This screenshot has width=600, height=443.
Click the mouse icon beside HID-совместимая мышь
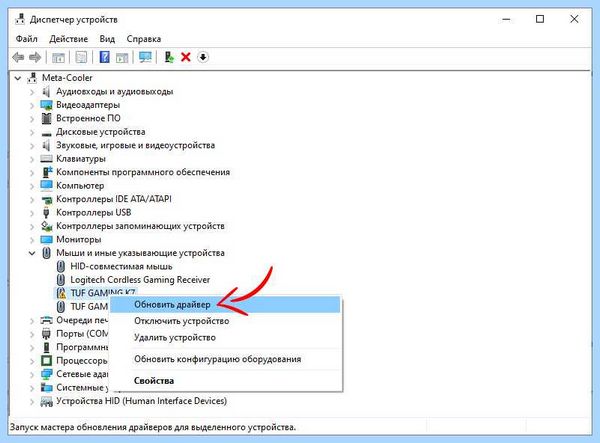coord(60,266)
